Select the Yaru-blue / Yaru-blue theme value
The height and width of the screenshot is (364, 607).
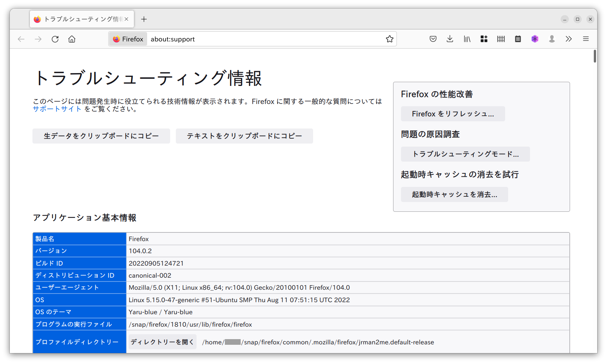click(x=160, y=312)
